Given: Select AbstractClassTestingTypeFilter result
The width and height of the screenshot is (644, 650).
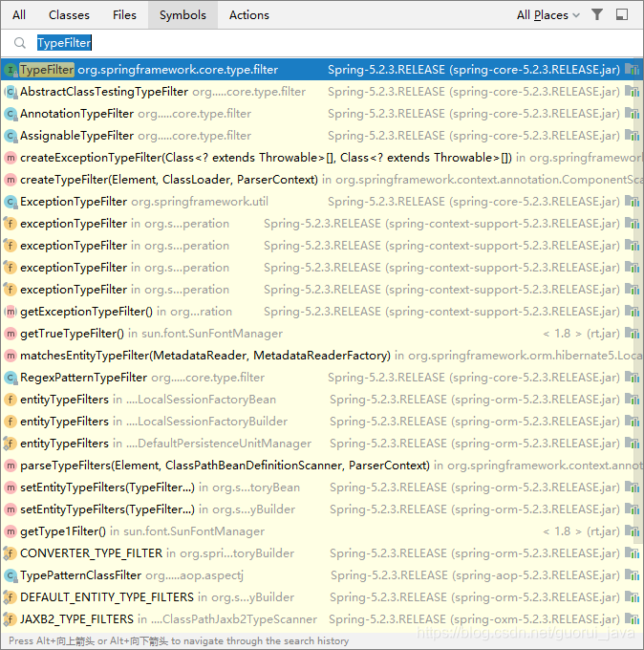Looking at the screenshot, I should pyautogui.click(x=322, y=92).
